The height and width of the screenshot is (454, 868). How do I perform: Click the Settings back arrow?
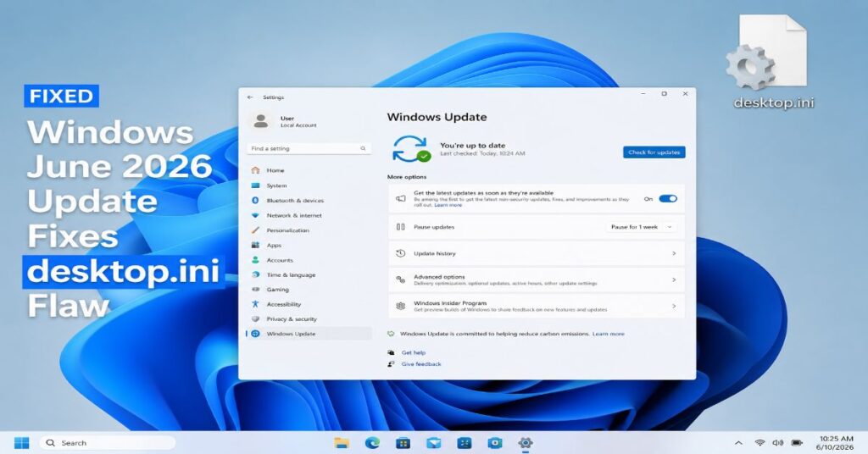click(x=250, y=97)
